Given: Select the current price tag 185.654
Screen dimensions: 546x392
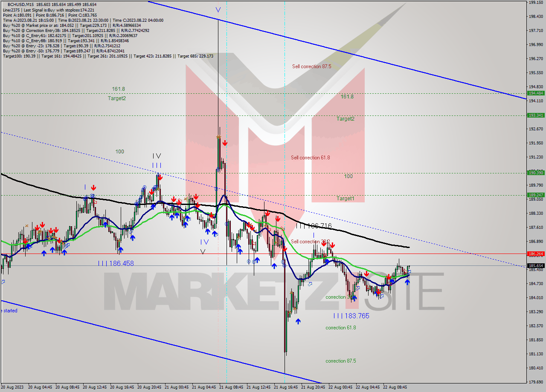Looking at the screenshot, I should pos(536,265).
